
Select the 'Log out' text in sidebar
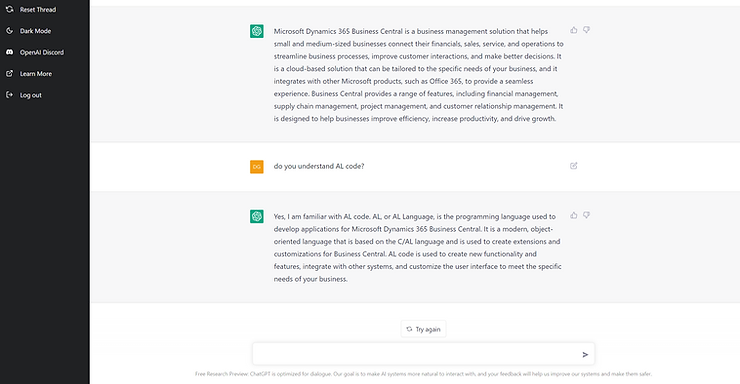point(31,95)
